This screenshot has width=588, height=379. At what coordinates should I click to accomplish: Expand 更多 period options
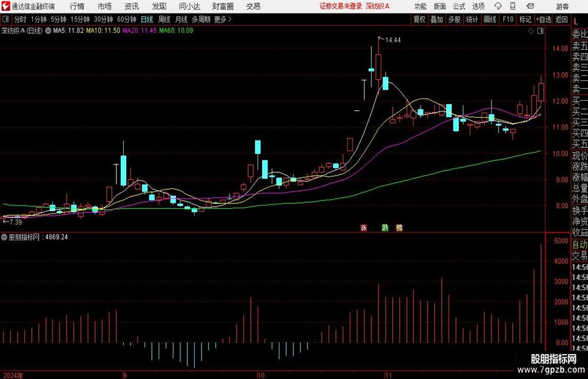(x=223, y=19)
